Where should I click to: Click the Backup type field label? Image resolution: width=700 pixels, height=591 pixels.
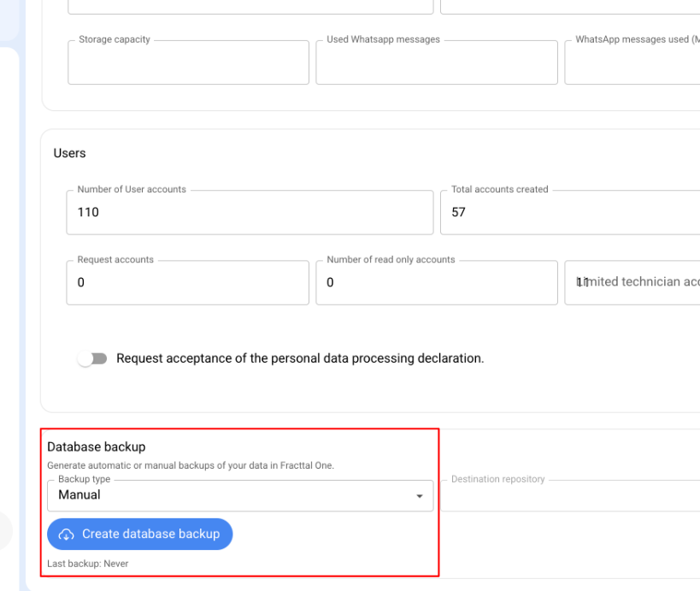click(84, 479)
